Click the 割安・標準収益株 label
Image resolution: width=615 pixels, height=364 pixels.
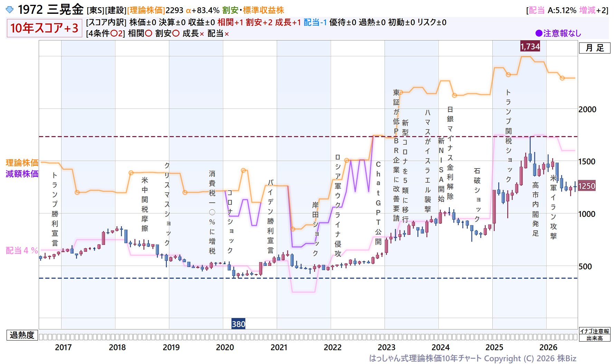point(253,10)
